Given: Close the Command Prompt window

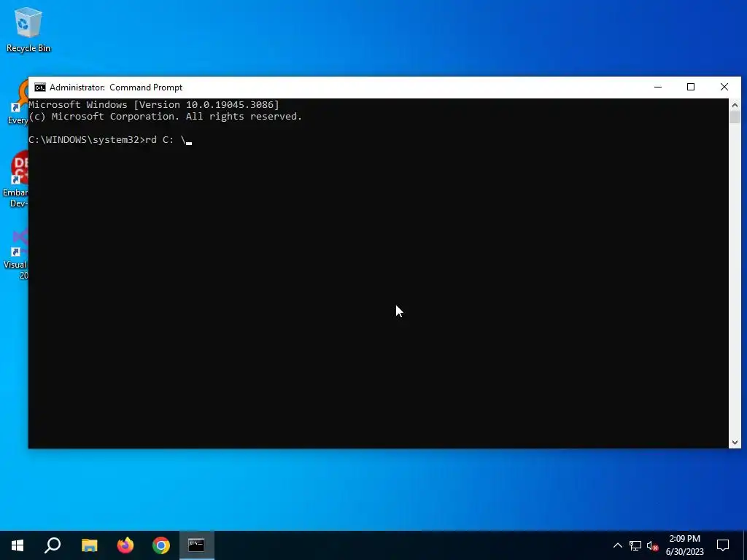Looking at the screenshot, I should [x=724, y=87].
